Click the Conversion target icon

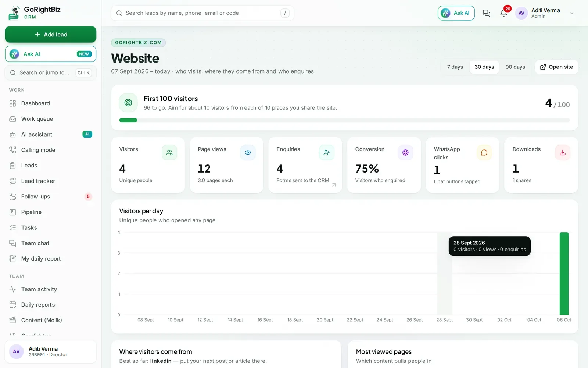[x=405, y=152]
